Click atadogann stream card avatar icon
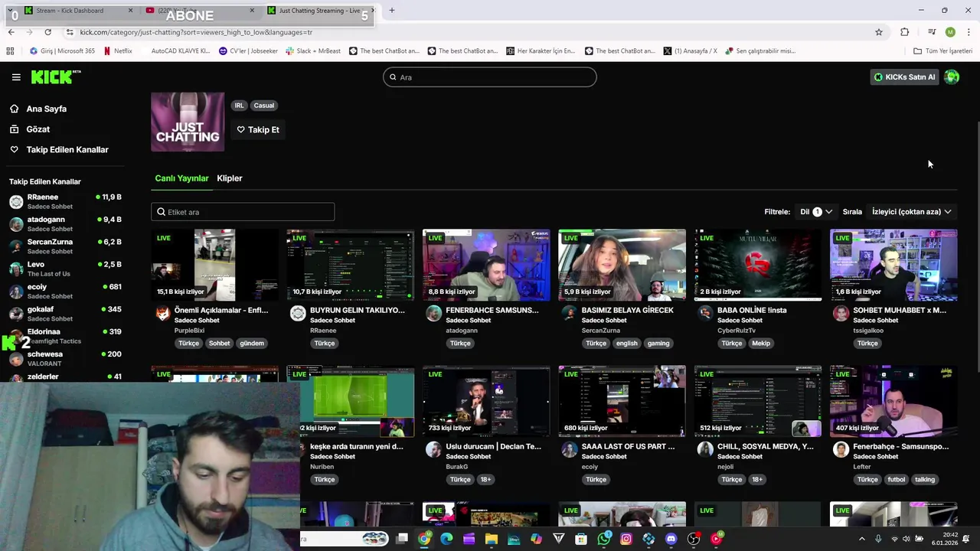Image resolution: width=980 pixels, height=551 pixels. 433,313
